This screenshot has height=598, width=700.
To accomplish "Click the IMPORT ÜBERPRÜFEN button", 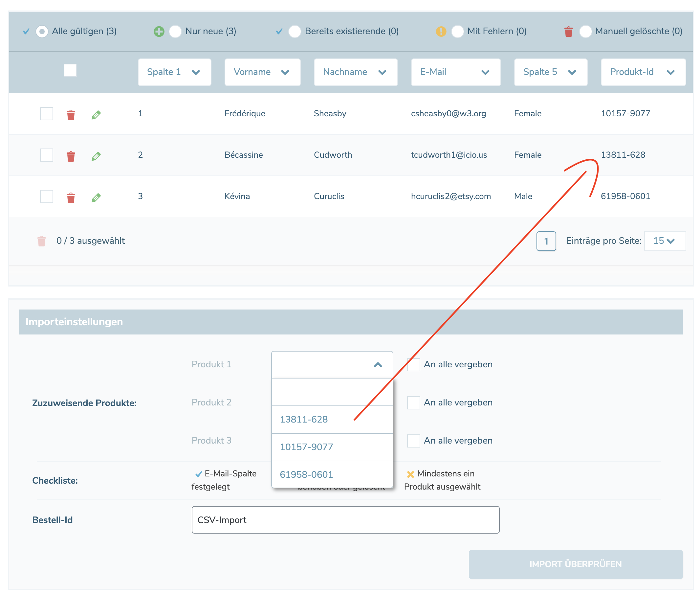I will 575,564.
